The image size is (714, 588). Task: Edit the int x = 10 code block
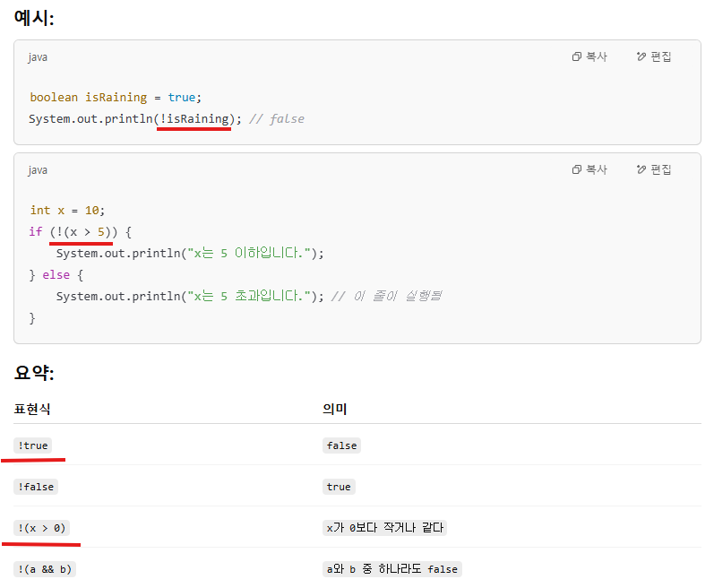pyautogui.click(x=654, y=169)
